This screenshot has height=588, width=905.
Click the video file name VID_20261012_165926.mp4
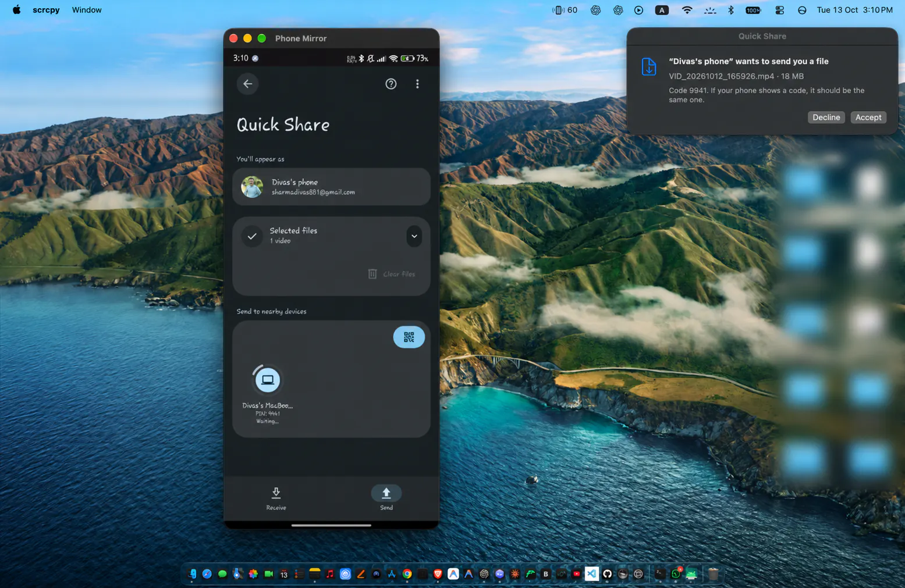721,76
